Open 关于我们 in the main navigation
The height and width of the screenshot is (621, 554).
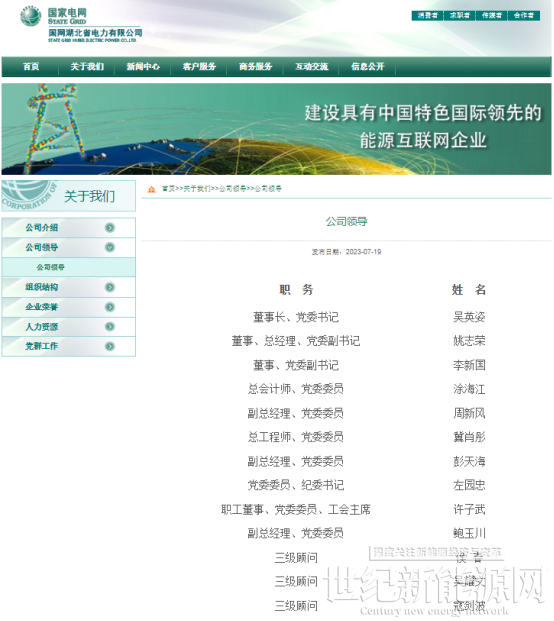click(x=87, y=67)
